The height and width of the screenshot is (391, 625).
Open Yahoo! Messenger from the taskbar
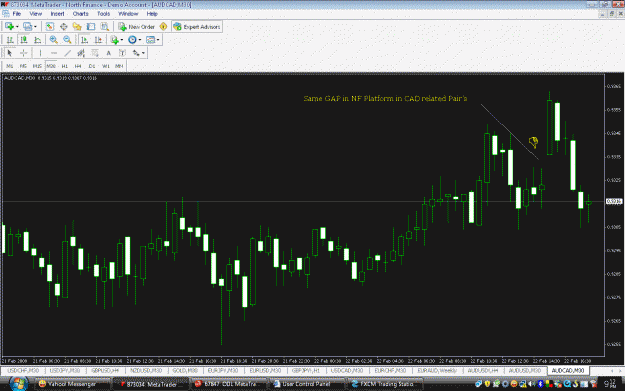tap(72, 384)
